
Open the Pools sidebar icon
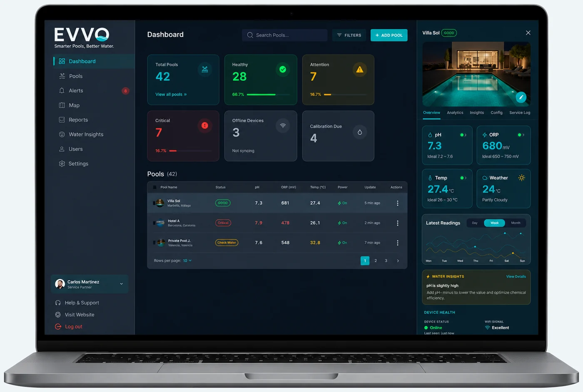pyautogui.click(x=62, y=76)
